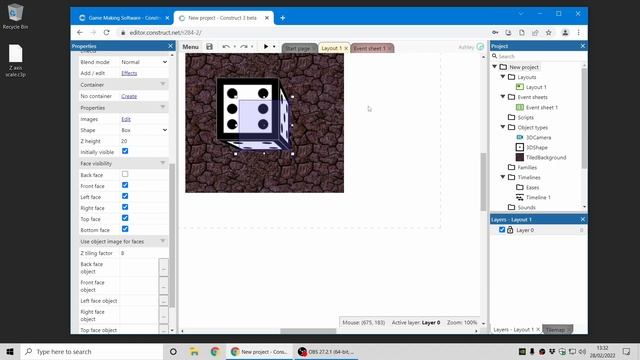Click the Undo arrow in toolbar
This screenshot has height=360, width=640.
[226, 47]
